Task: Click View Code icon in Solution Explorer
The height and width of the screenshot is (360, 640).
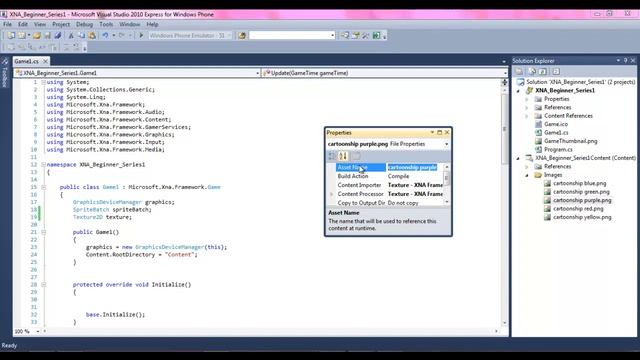Action: (x=556, y=71)
